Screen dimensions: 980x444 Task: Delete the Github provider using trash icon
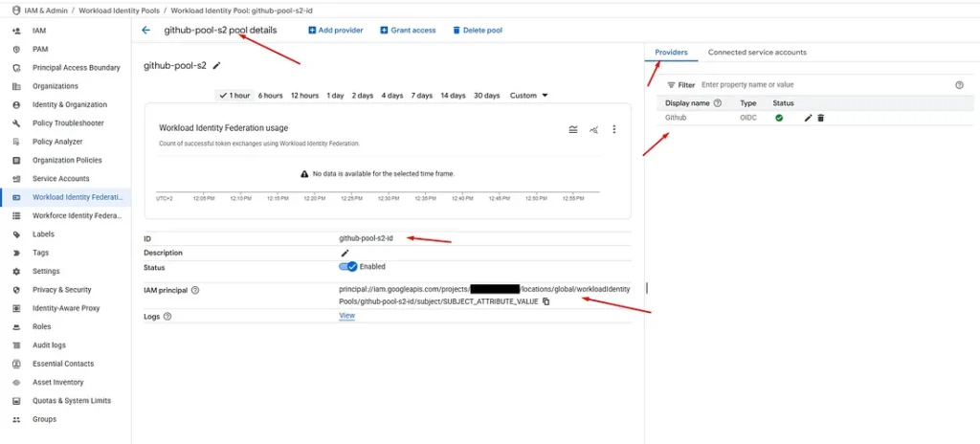tap(820, 118)
